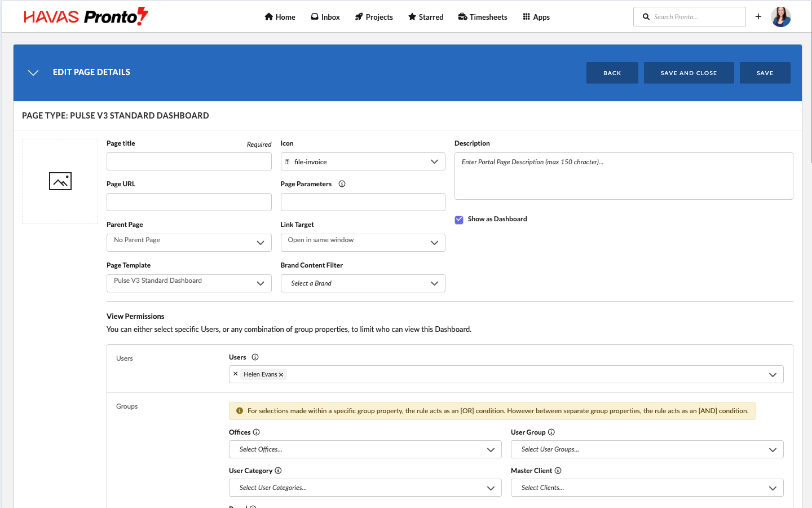Uncheck the Show as Dashboard checkbox
The width and height of the screenshot is (812, 508).
click(x=459, y=220)
